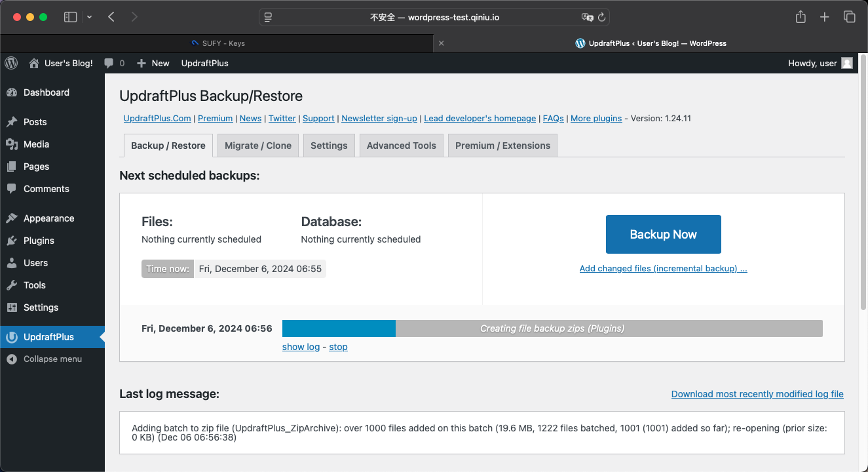Screen dimensions: 868x472
Task: Click the New plus item in the admin bar
Action: tap(153, 63)
